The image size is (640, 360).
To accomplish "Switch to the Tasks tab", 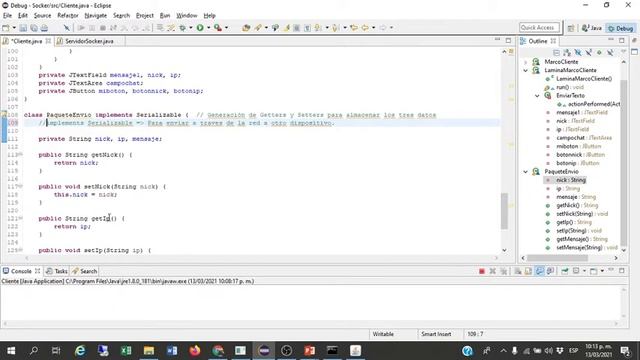I will tap(57, 271).
